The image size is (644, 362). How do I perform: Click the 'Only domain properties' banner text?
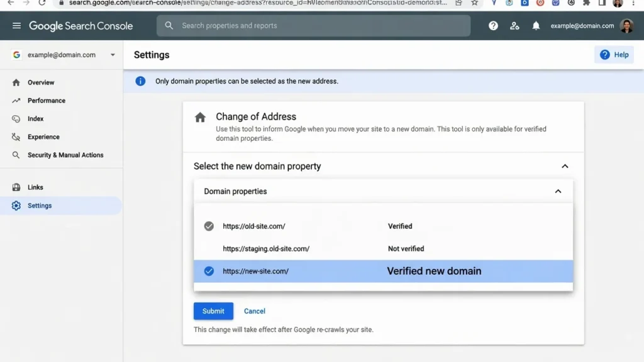click(247, 81)
